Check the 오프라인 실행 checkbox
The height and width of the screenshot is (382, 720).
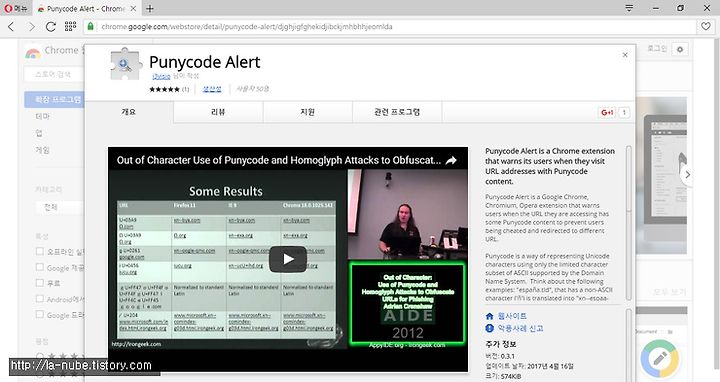pos(39,251)
